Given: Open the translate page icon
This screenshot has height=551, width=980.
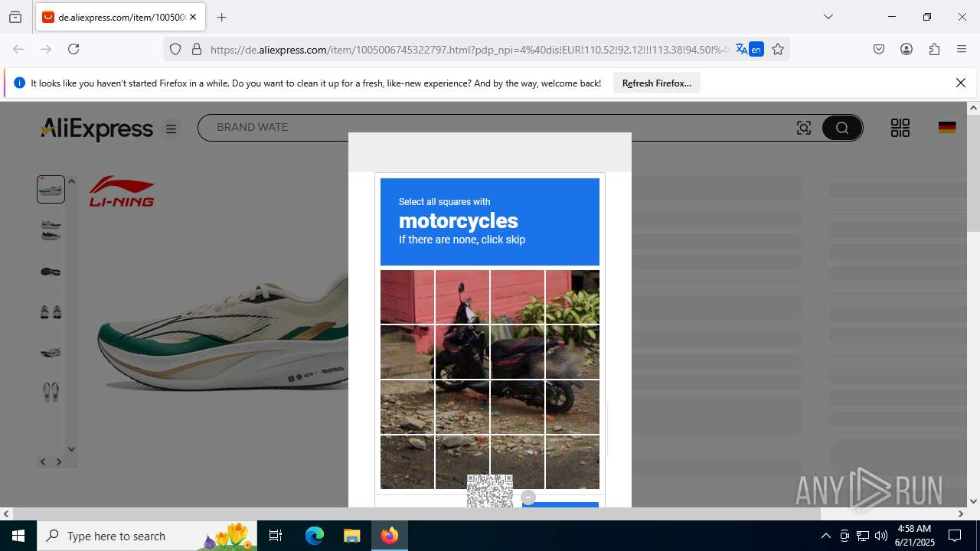Looking at the screenshot, I should click(x=750, y=49).
